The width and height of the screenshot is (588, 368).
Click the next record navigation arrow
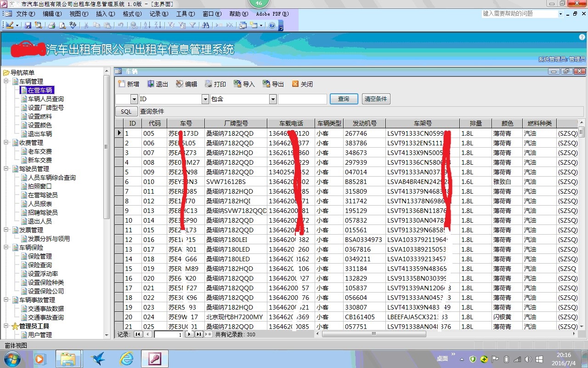pyautogui.click(x=189, y=334)
